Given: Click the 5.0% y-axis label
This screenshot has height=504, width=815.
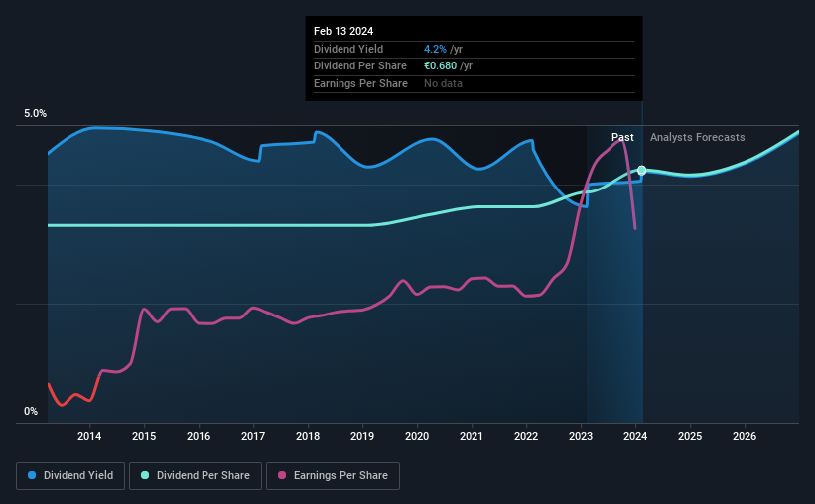Looking at the screenshot, I should [x=35, y=113].
